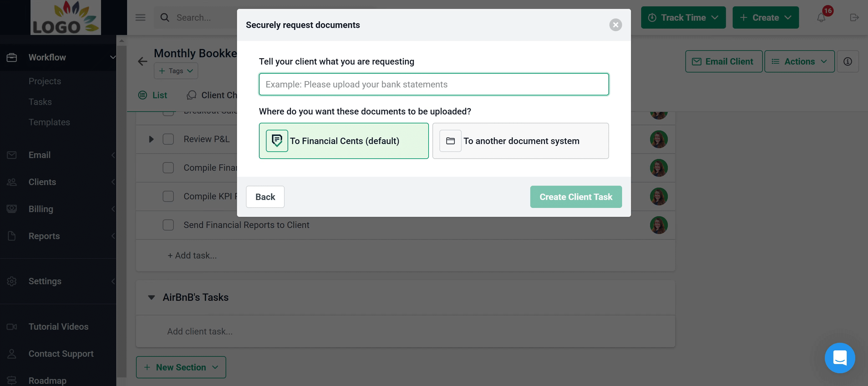Choose To another document system option
The width and height of the screenshot is (868, 386).
pos(520,141)
